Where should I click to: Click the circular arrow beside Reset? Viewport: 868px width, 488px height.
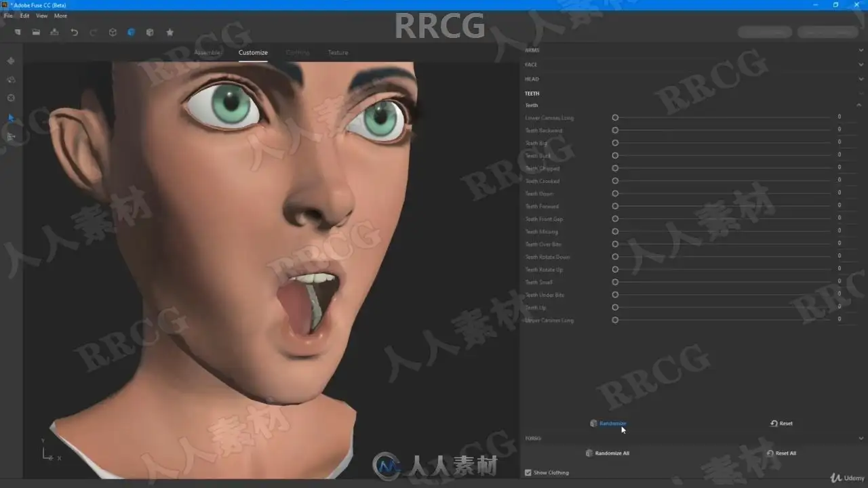tap(774, 423)
